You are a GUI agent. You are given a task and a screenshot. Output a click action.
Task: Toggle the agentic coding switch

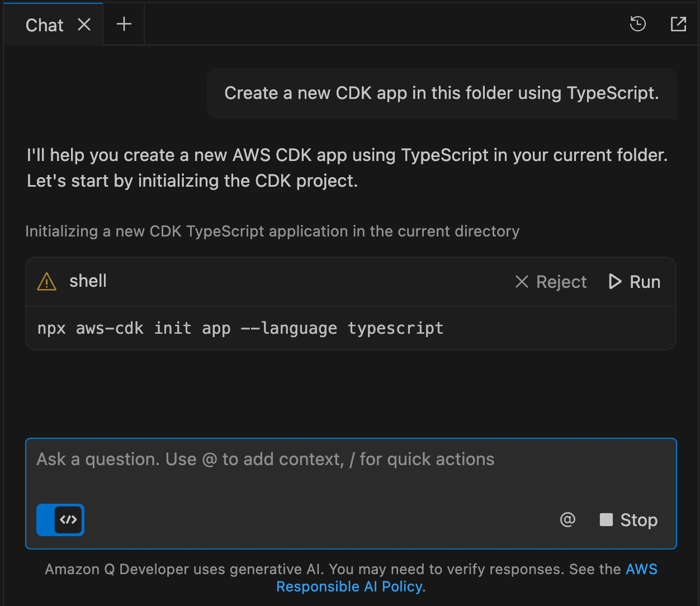(60, 520)
